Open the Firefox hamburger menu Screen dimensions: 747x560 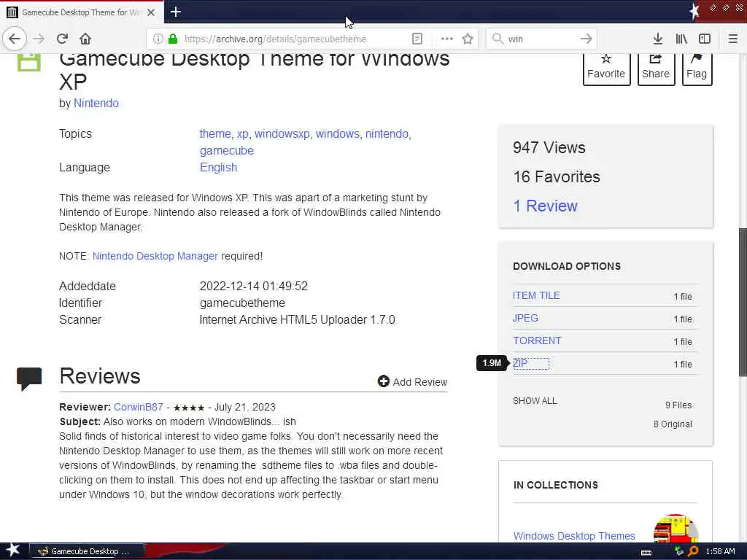(733, 39)
